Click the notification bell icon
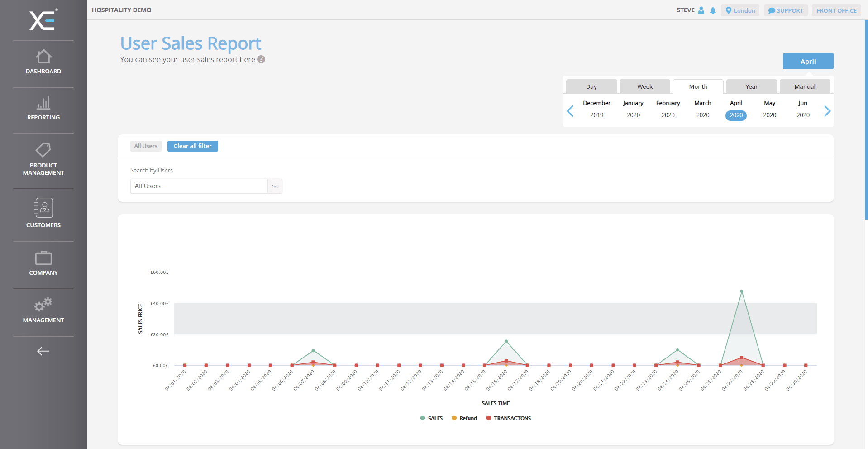The height and width of the screenshot is (449, 868). 713,10
